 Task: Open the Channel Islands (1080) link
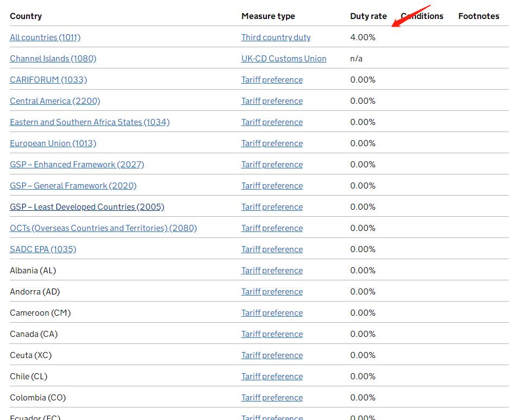pos(53,58)
